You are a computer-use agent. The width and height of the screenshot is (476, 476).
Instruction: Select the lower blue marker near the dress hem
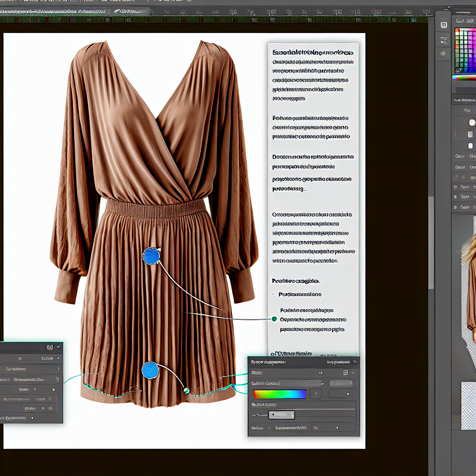pos(150,370)
